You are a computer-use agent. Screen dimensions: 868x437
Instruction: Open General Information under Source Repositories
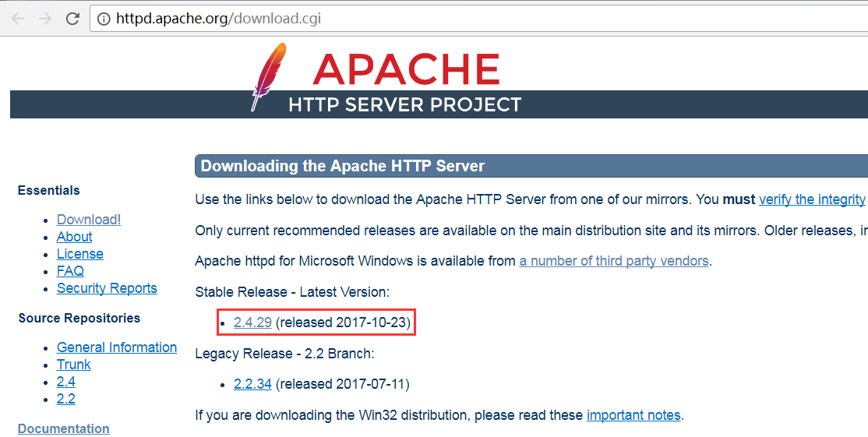[x=117, y=347]
